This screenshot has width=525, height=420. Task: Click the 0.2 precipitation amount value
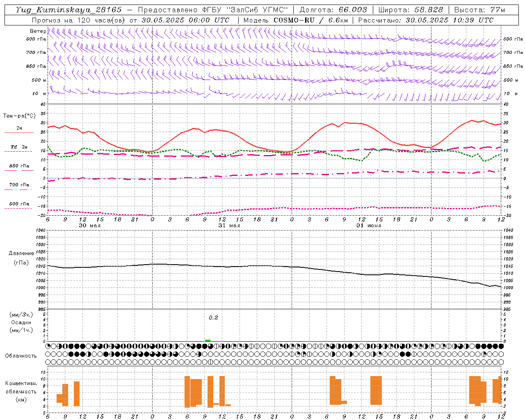213,318
